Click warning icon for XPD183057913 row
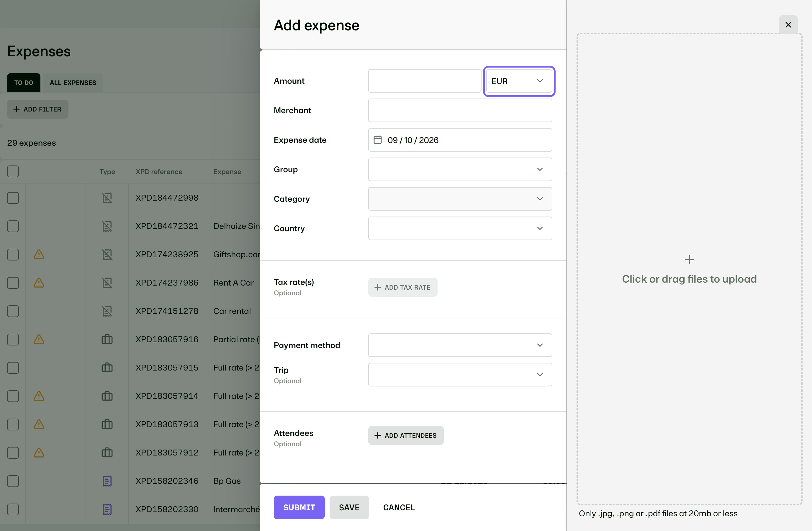This screenshot has height=531, width=812. [39, 424]
